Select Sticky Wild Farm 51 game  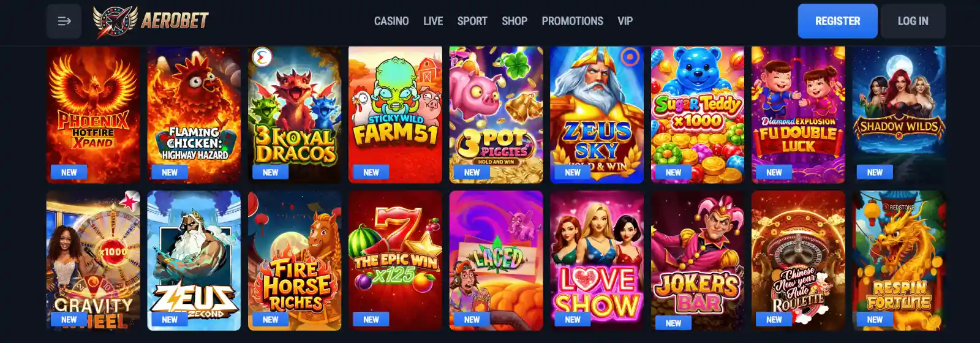pos(395,115)
